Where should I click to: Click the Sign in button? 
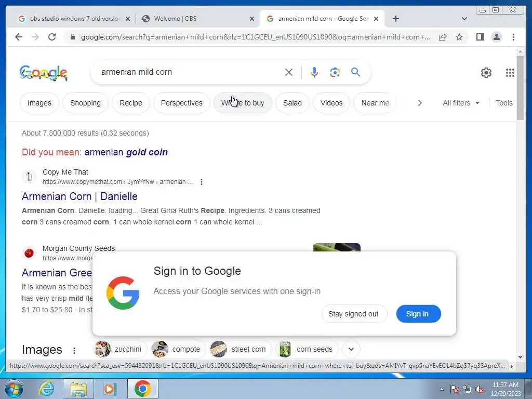tap(418, 314)
